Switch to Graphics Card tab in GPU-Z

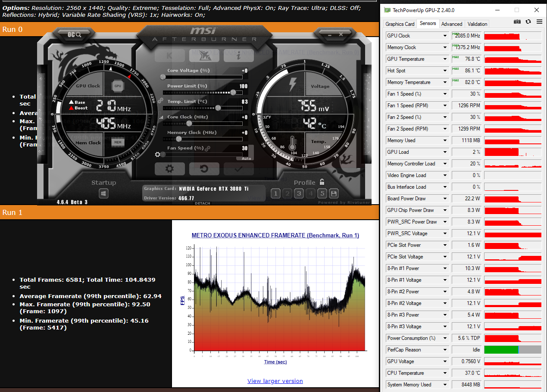click(x=400, y=24)
